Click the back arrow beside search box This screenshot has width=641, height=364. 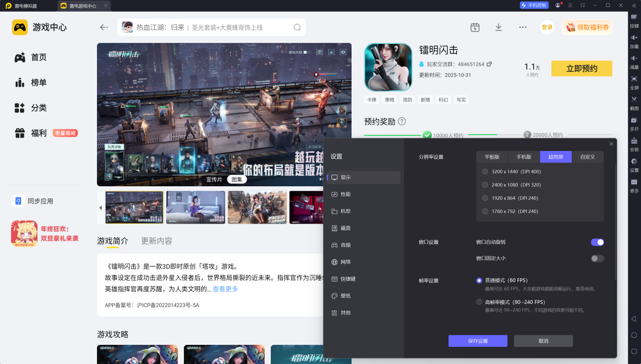coord(104,27)
